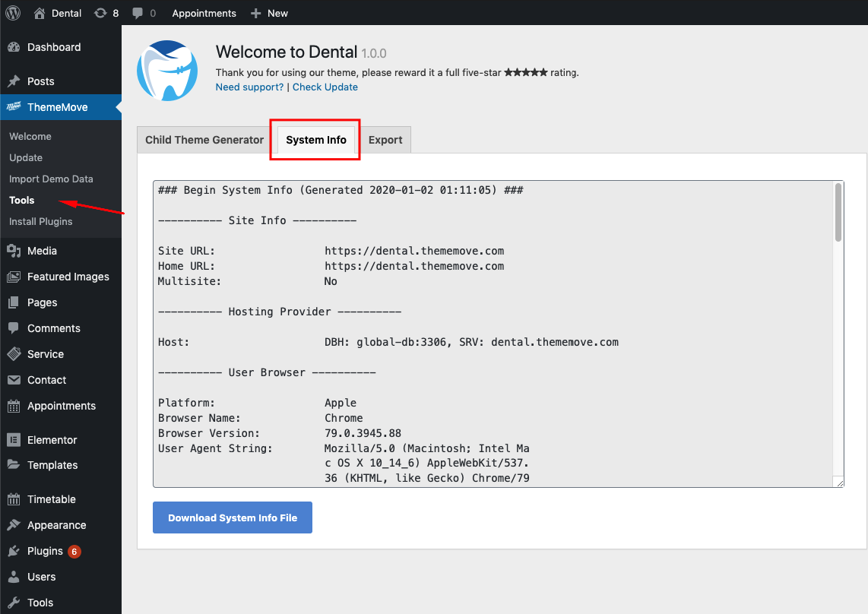
Task: Click the textarea resize handle corner
Action: tap(839, 483)
